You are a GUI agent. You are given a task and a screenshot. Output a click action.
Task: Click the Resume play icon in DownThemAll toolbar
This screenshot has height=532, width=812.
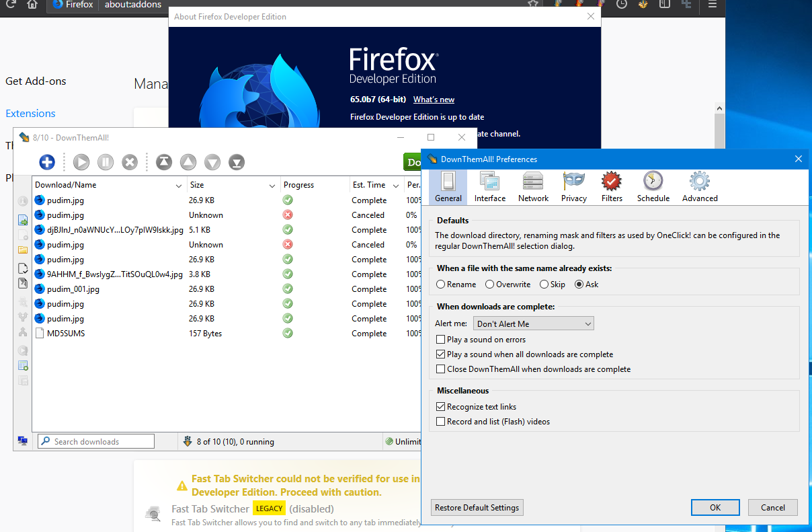[x=81, y=161]
